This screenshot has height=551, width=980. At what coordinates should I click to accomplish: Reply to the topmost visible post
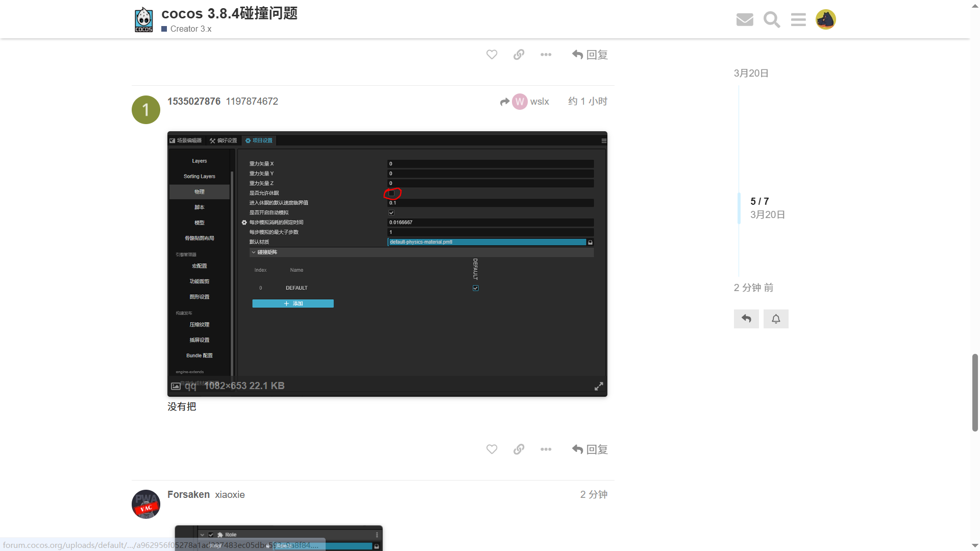590,55
